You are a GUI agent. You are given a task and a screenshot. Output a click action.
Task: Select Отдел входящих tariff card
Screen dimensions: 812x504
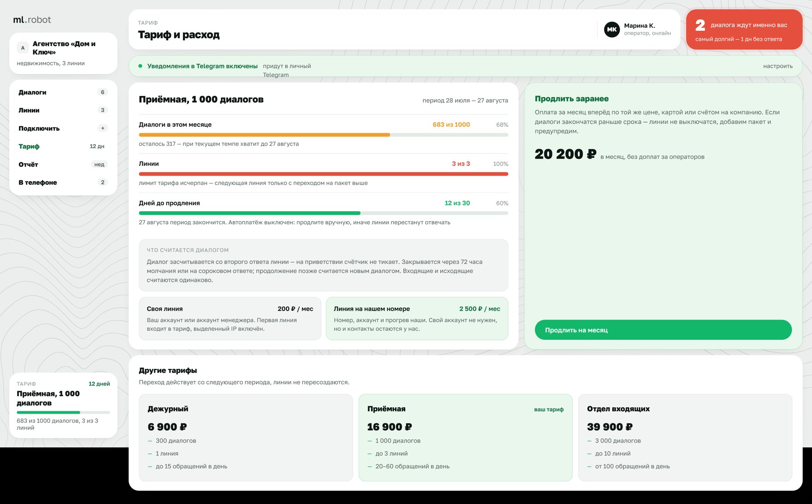coord(685,438)
